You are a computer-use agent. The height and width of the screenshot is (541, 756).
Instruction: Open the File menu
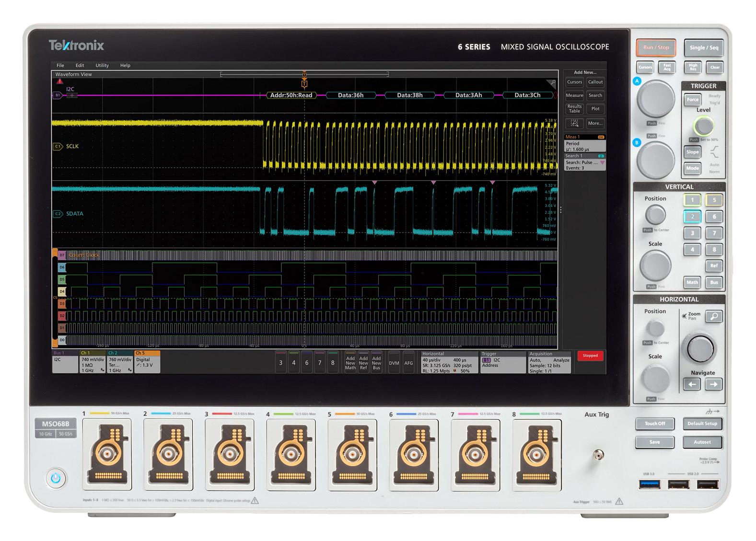60,65
